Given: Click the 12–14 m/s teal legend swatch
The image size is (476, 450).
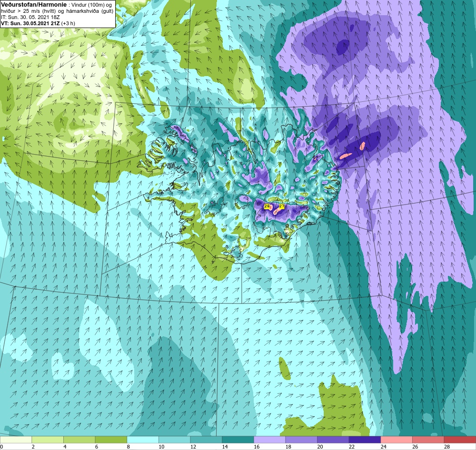Looking at the screenshot, I should [x=206, y=440].
